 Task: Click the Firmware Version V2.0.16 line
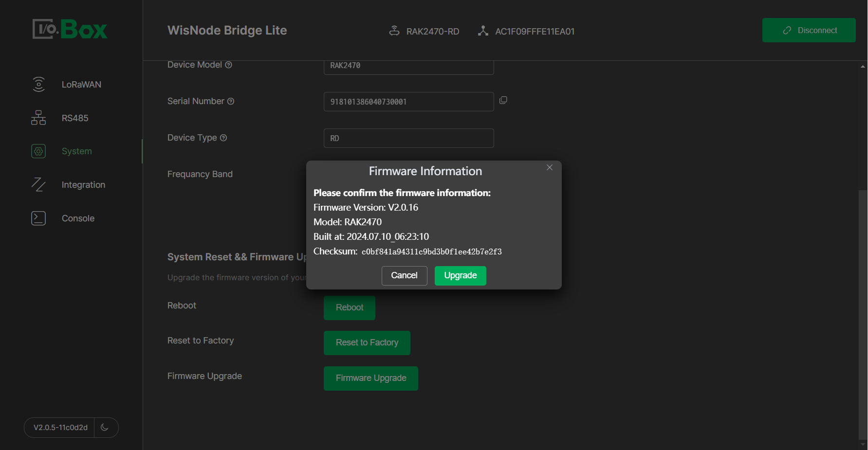click(366, 208)
